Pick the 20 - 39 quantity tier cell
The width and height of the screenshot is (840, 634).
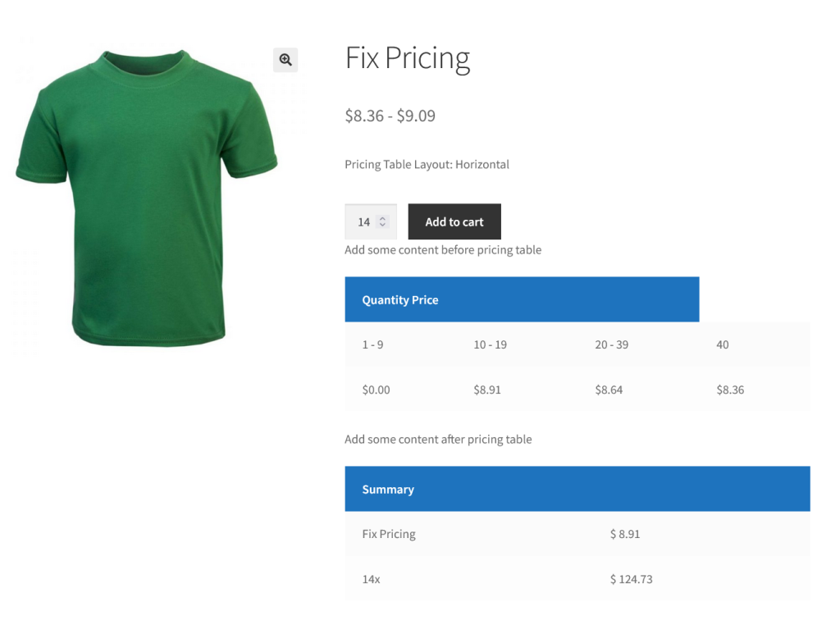(611, 344)
